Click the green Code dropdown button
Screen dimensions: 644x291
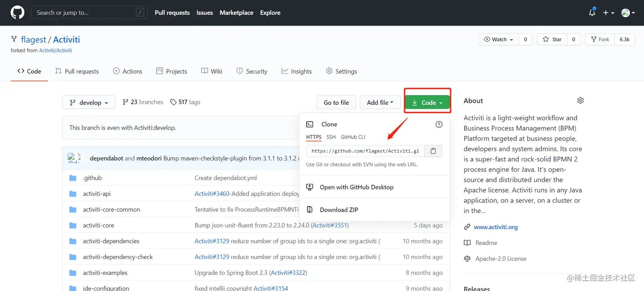(427, 102)
